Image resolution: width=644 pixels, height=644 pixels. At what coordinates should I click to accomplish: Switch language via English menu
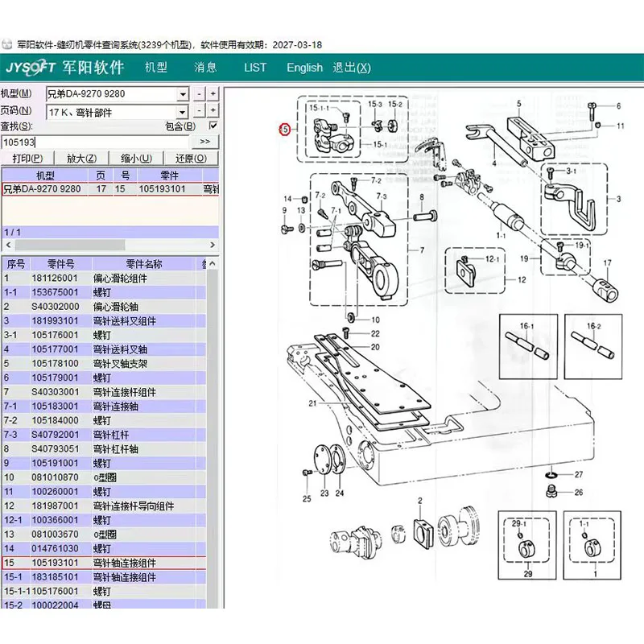304,68
